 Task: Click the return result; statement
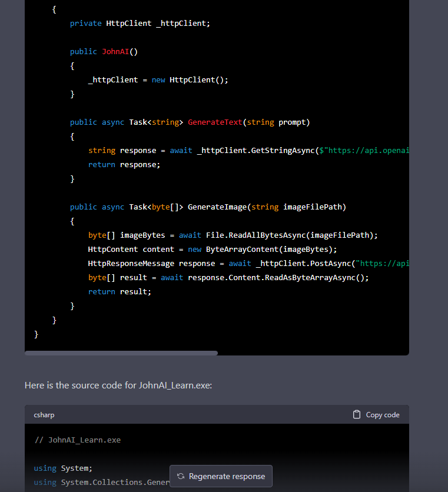120,292
